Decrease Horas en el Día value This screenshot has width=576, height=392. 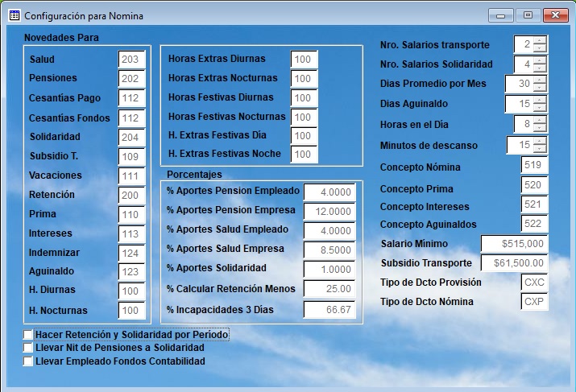(x=540, y=128)
